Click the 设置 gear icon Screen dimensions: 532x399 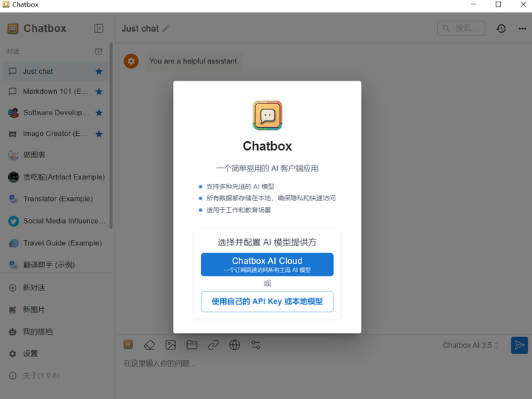pyautogui.click(x=13, y=354)
